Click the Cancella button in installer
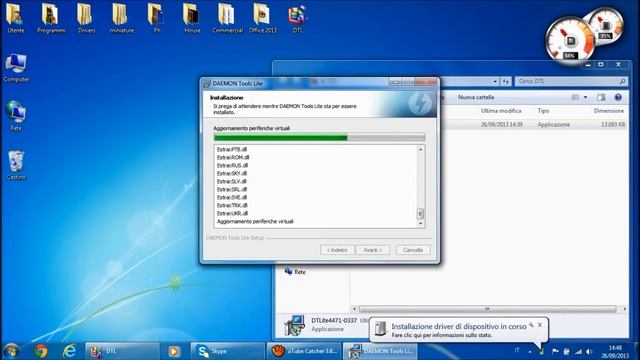The width and height of the screenshot is (640, 360). click(413, 250)
